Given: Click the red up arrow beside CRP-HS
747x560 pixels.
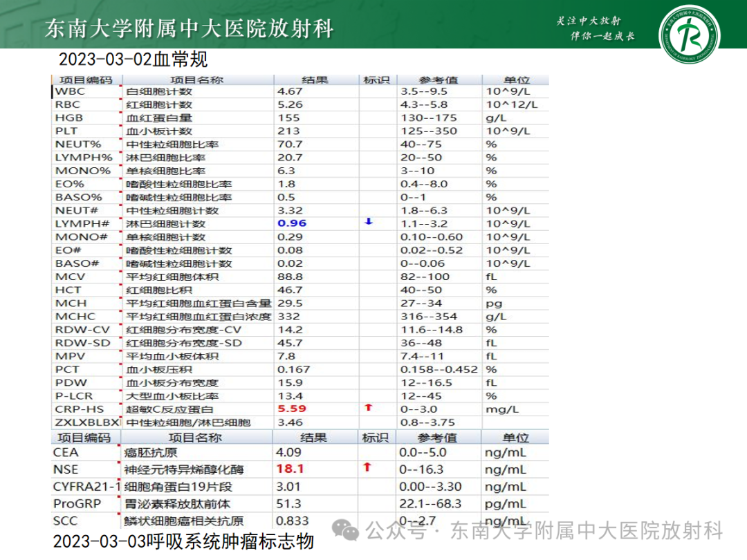Looking at the screenshot, I should pos(369,408).
